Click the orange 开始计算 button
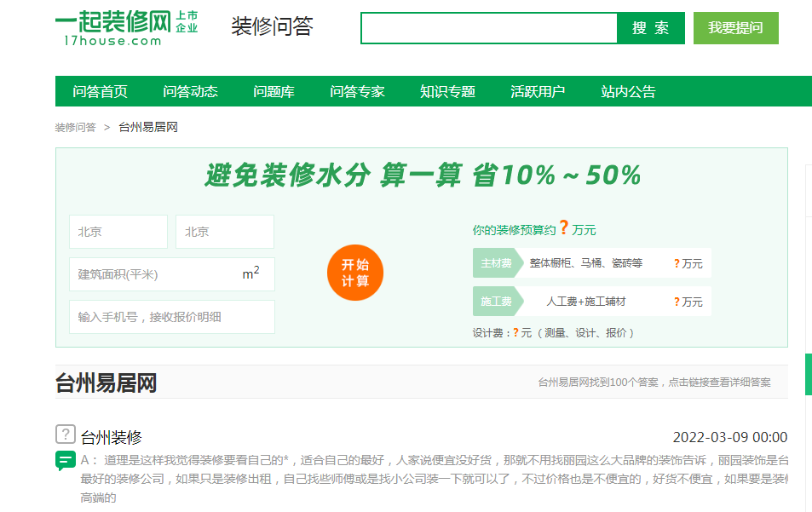The width and height of the screenshot is (812, 512). tap(355, 273)
